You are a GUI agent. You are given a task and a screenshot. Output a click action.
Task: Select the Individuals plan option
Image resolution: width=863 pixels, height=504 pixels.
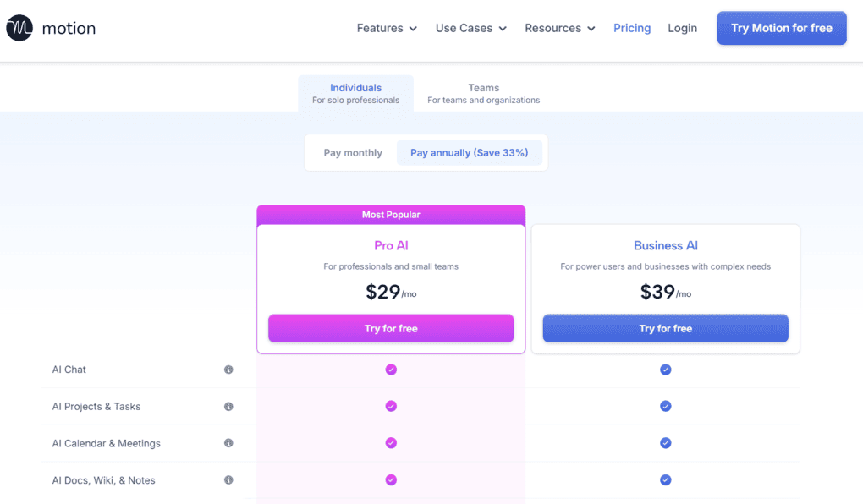(x=355, y=93)
